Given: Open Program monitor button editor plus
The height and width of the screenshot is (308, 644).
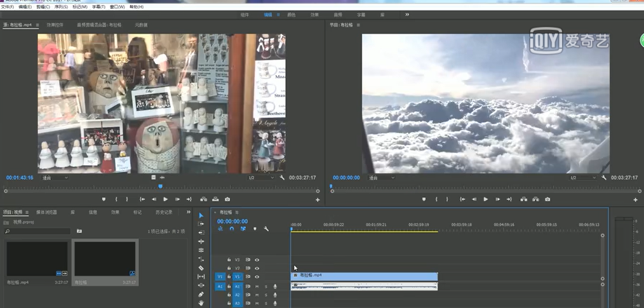Looking at the screenshot, I should point(635,200).
